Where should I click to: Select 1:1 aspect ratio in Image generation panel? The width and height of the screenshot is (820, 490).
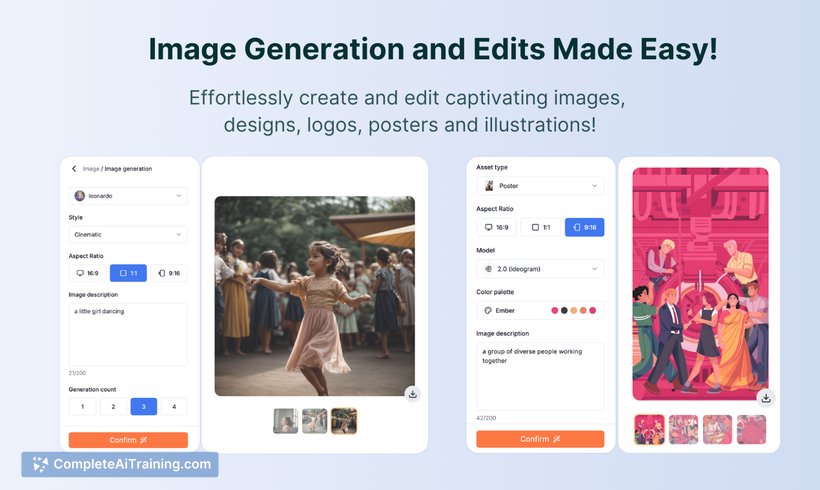point(128,273)
